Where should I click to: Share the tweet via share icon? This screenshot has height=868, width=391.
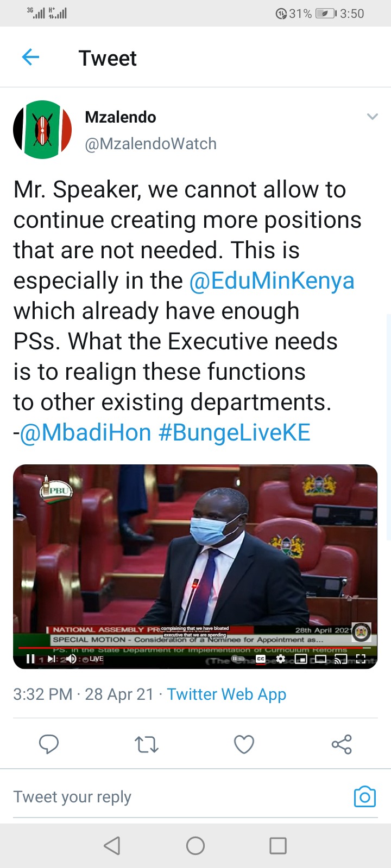342,744
